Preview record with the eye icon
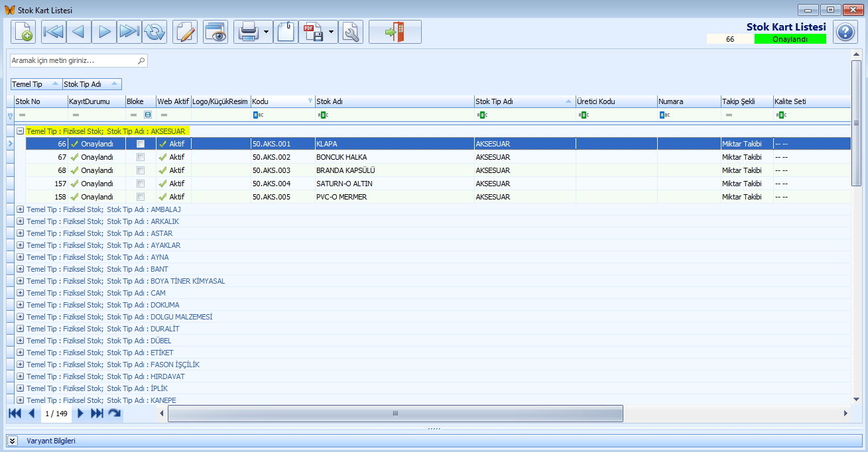 point(216,32)
